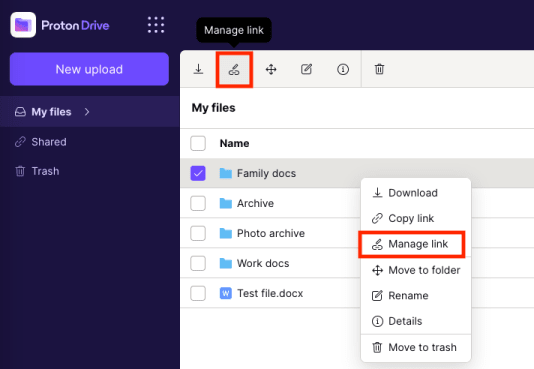Viewport: 534px width, 369px height.
Task: Check the Work docs checkbox
Action: coord(198,263)
